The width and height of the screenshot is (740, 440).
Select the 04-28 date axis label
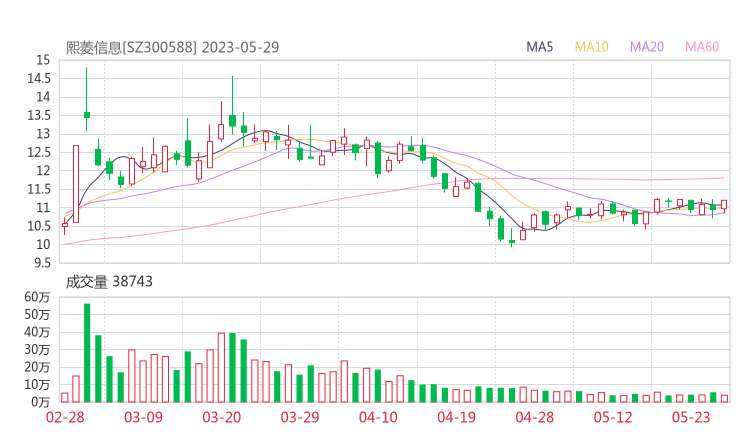535,417
